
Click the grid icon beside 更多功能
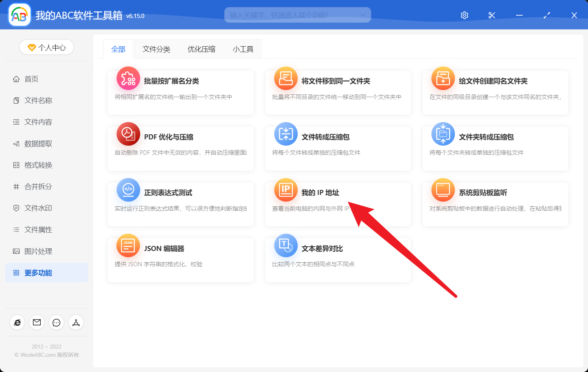point(16,273)
